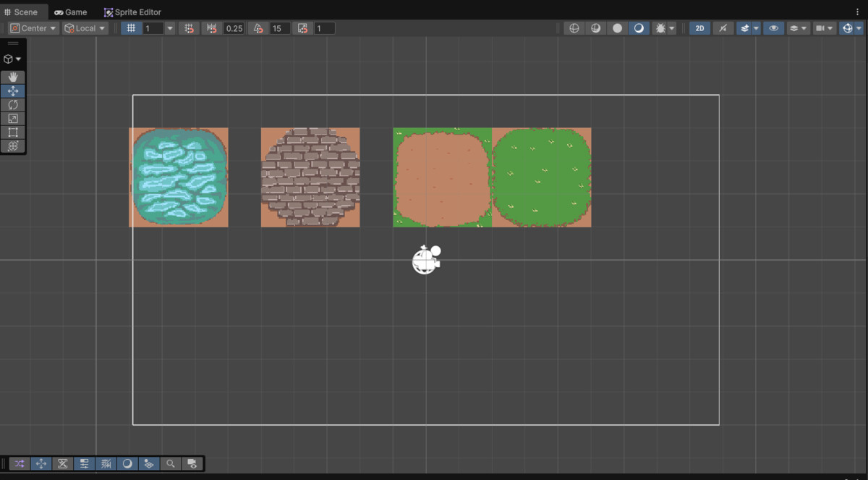Image resolution: width=868 pixels, height=480 pixels.
Task: Select the Rect tool
Action: tap(13, 132)
